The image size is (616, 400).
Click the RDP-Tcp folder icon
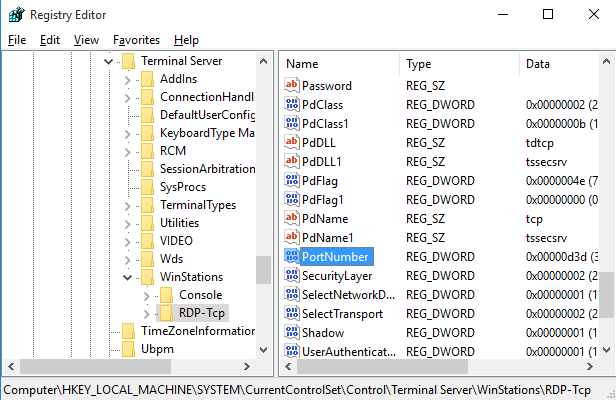pos(166,313)
